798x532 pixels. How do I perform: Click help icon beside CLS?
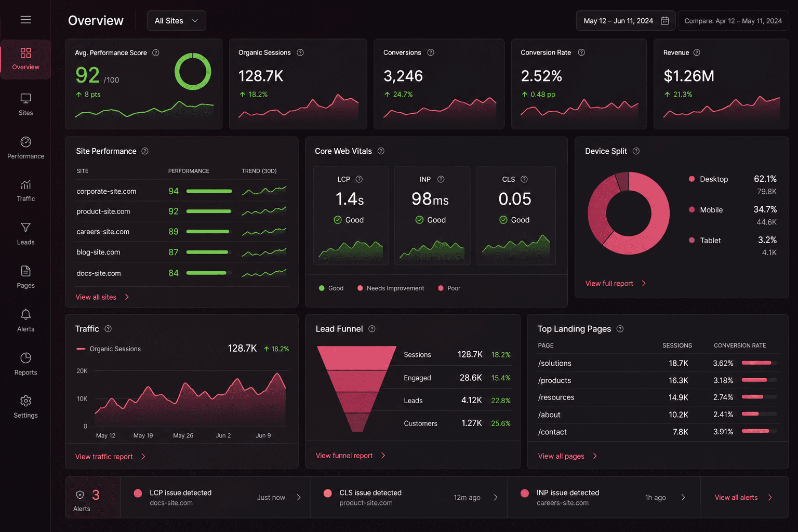pyautogui.click(x=524, y=179)
